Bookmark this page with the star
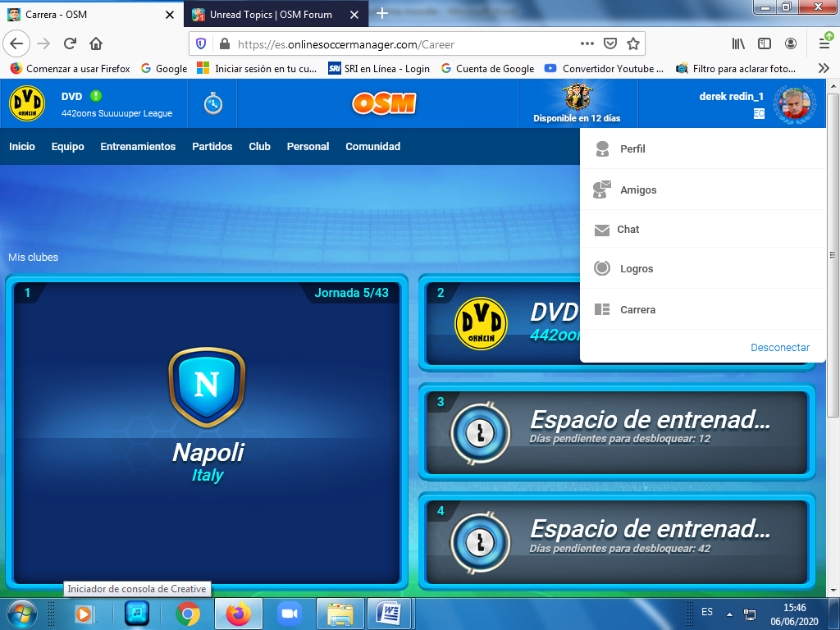840x630 pixels. point(633,43)
